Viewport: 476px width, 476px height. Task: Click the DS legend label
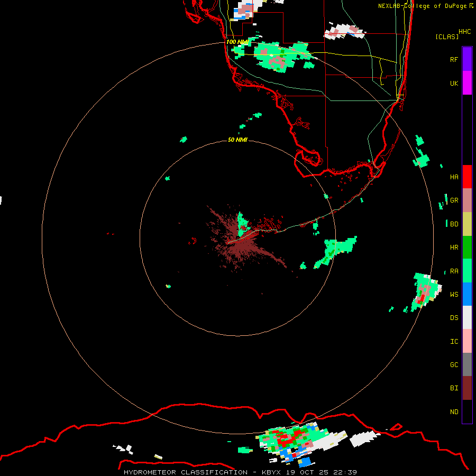tap(454, 318)
